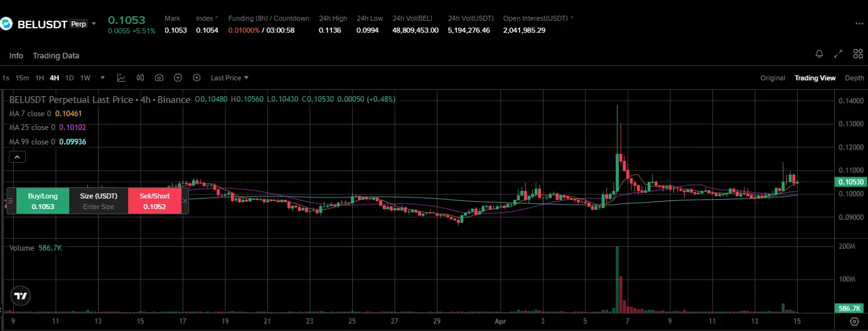868x331 pixels.
Task: Switch to the Info tab
Action: (16, 56)
